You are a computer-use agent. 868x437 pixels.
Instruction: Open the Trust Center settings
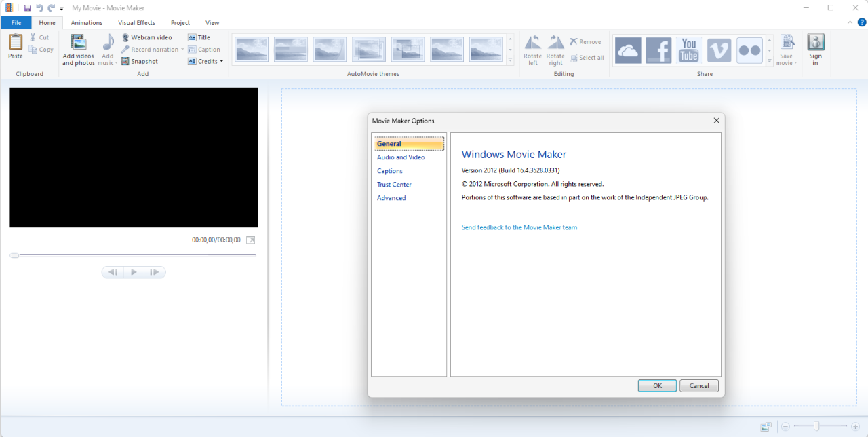point(394,184)
